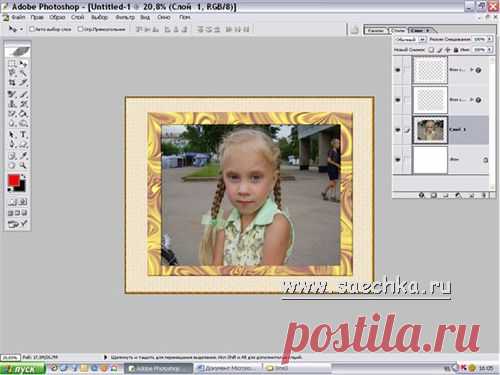Toggle lock position in Layers panel
This screenshot has height=375, width=500.
click(448, 50)
